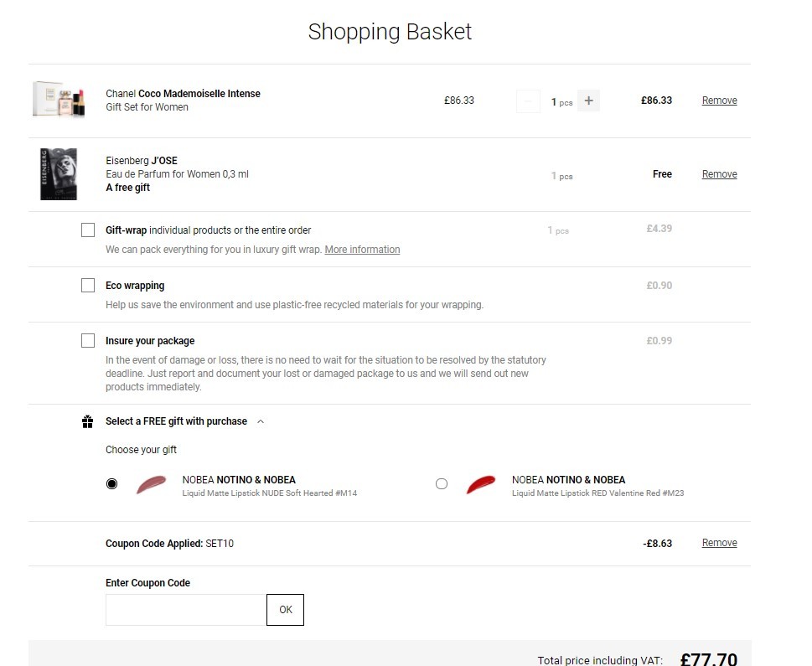Enable the Gift-wrap checkbox
This screenshot has width=812, height=666.
(88, 230)
